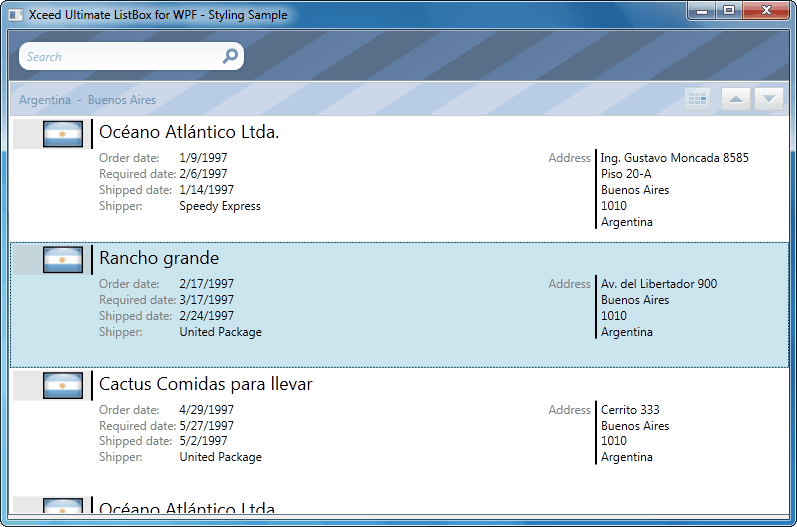Click shipped date 1/14/1997
797x527 pixels.
(206, 190)
